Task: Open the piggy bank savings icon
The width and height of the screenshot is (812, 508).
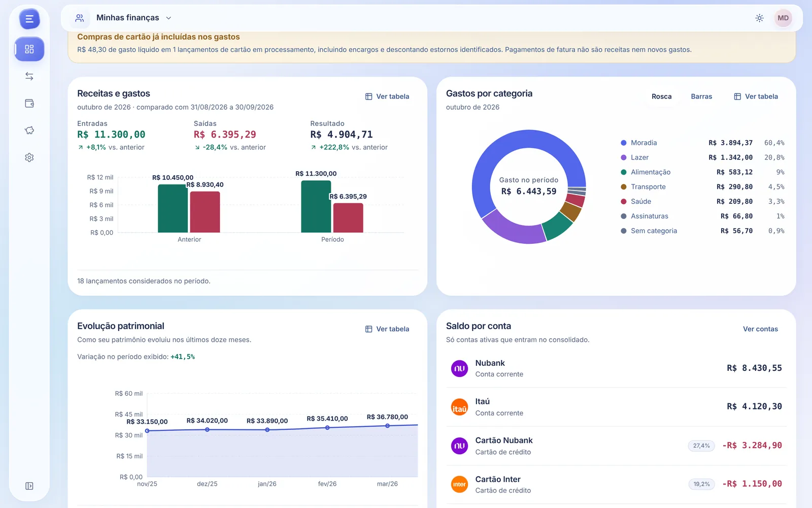Action: 29,131
